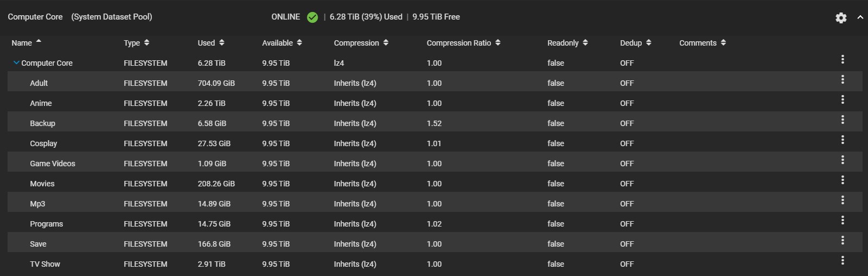Open the pool settings gear menu

click(x=841, y=18)
